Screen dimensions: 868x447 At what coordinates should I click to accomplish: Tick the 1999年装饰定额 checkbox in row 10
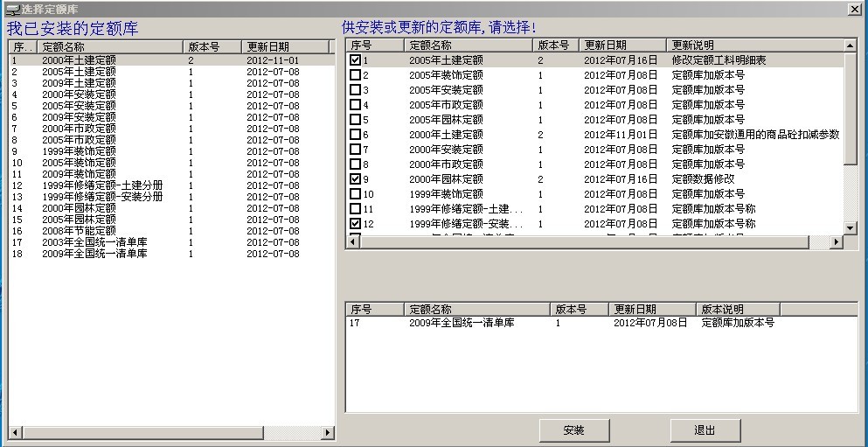(x=355, y=194)
